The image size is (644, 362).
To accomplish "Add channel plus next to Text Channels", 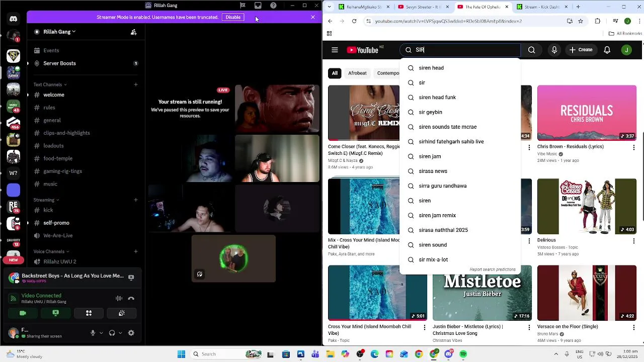I will pos(136,84).
